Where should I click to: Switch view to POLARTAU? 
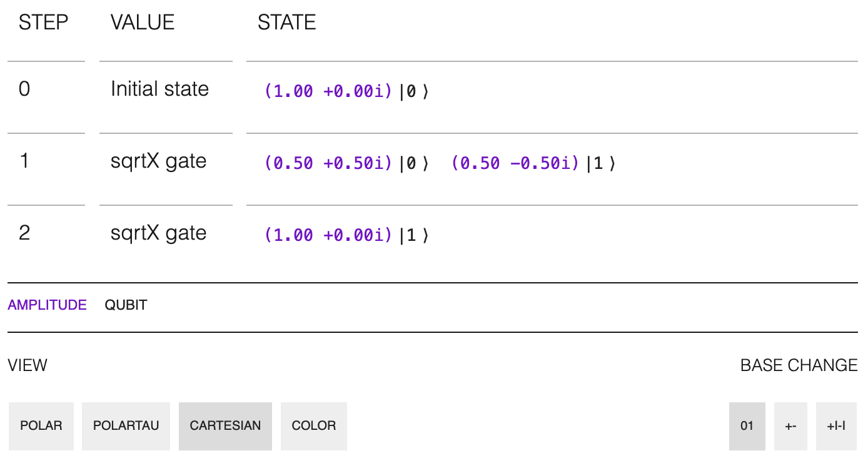(x=126, y=426)
